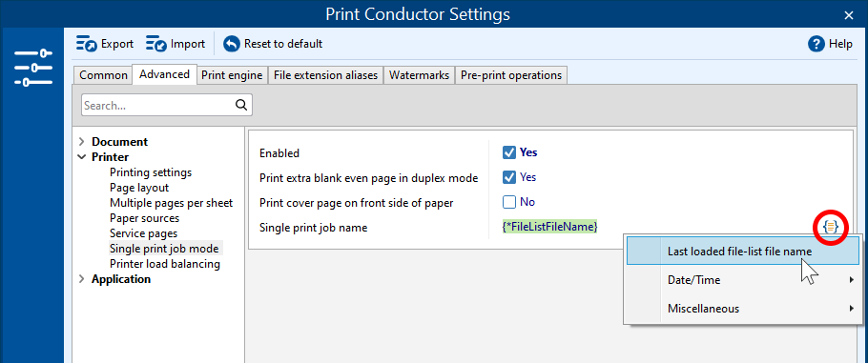Open the Printer load balancing section
Image resolution: width=868 pixels, height=363 pixels.
(x=165, y=264)
